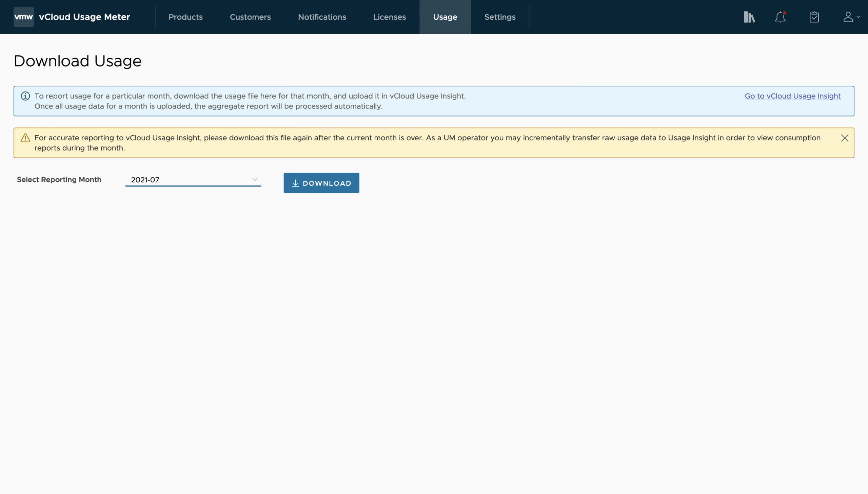868x494 pixels.
Task: Open the notifications bell icon
Action: click(780, 17)
